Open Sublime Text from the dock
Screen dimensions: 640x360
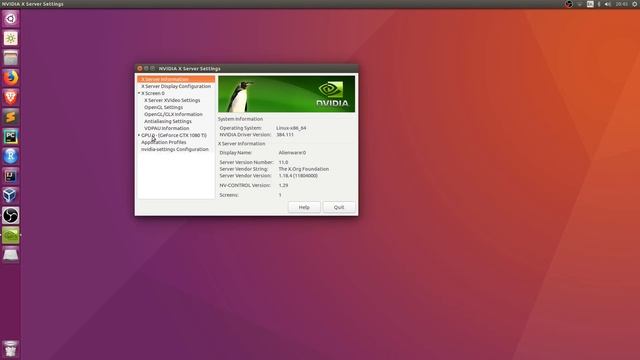11,117
